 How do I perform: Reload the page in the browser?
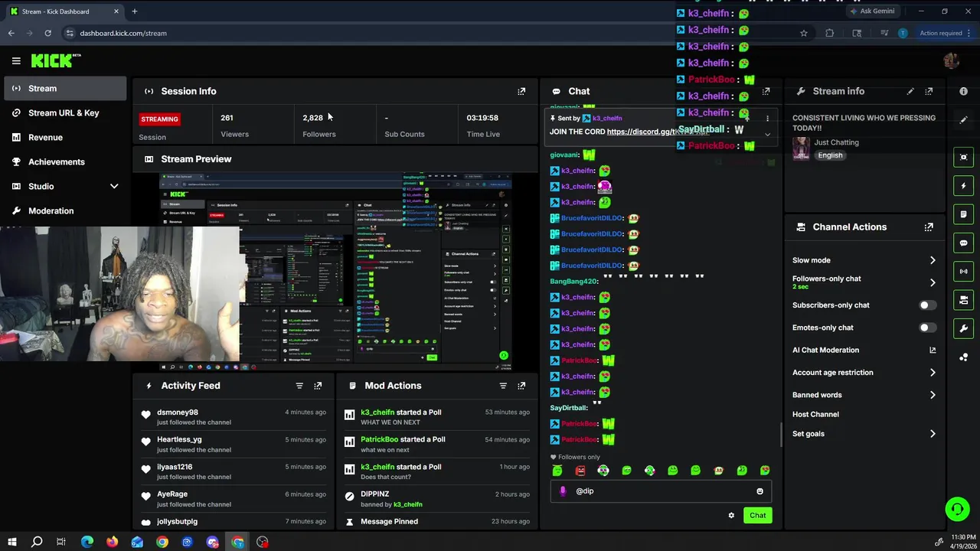tap(47, 33)
